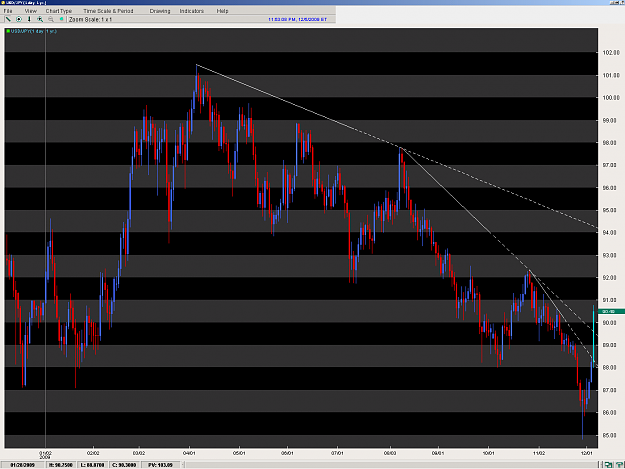Viewport: 625px width, 469px height.
Task: Open the Chart Type menu
Action: (x=59, y=11)
